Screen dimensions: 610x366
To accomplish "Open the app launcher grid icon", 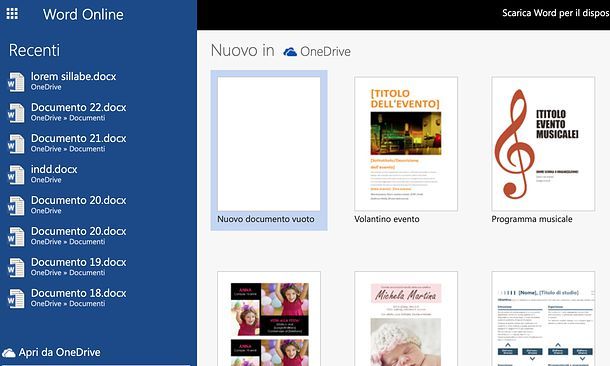I will (12, 14).
